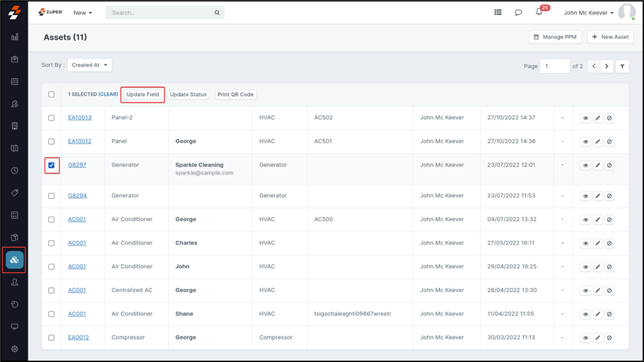Uncheck the selected G8297 asset checkbox
The height and width of the screenshot is (362, 644).
pyautogui.click(x=51, y=165)
